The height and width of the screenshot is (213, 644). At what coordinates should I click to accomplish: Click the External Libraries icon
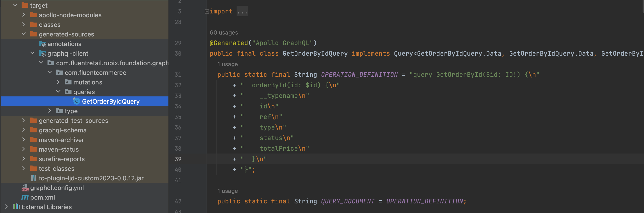pos(16,207)
